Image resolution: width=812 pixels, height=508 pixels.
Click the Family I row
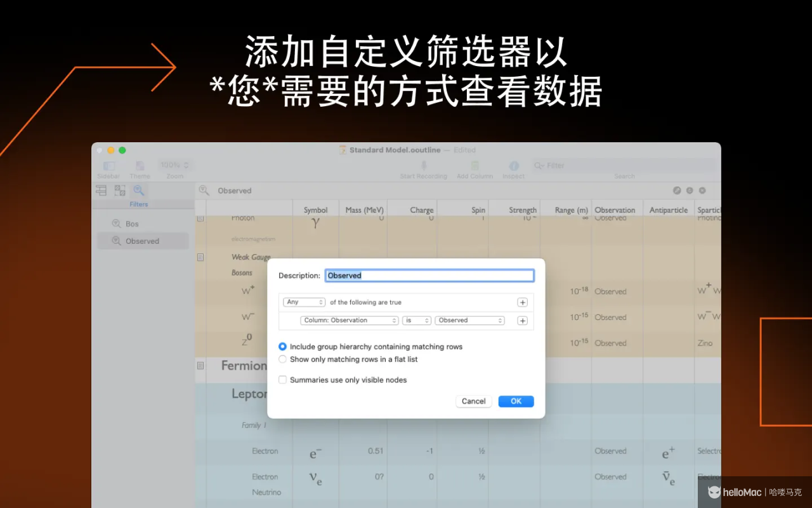click(254, 425)
